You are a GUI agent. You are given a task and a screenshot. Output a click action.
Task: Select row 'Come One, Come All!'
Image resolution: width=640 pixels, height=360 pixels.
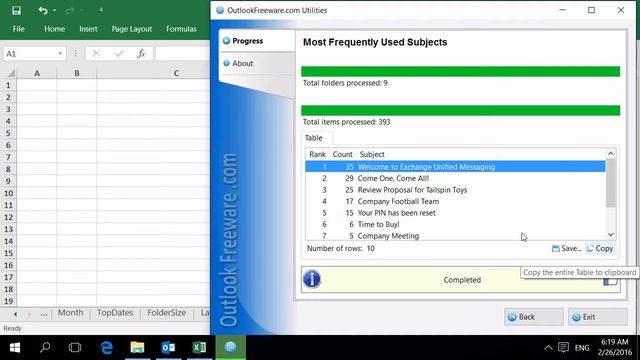[x=455, y=178]
